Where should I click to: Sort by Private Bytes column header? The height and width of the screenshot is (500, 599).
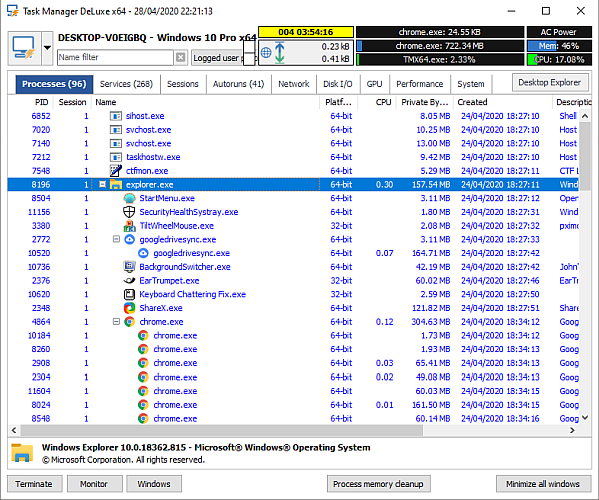tap(424, 102)
